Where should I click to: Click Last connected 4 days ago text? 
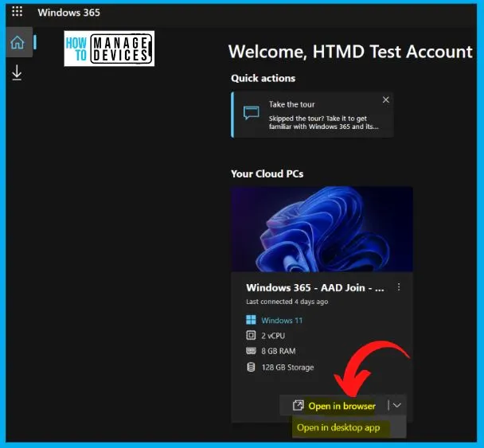[x=287, y=302]
